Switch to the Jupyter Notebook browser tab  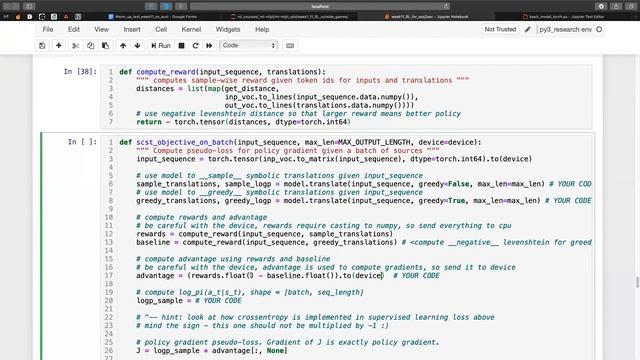[427, 17]
